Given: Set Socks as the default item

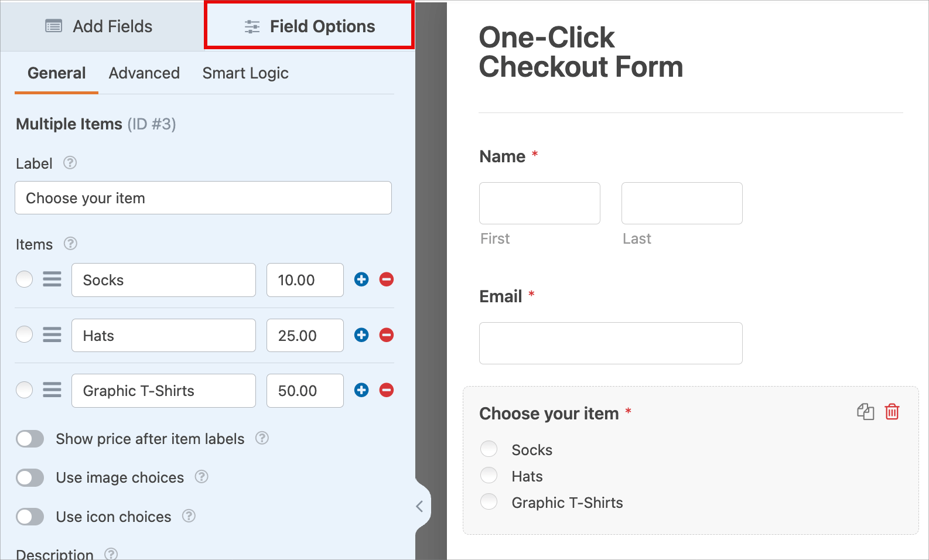Looking at the screenshot, I should point(24,279).
